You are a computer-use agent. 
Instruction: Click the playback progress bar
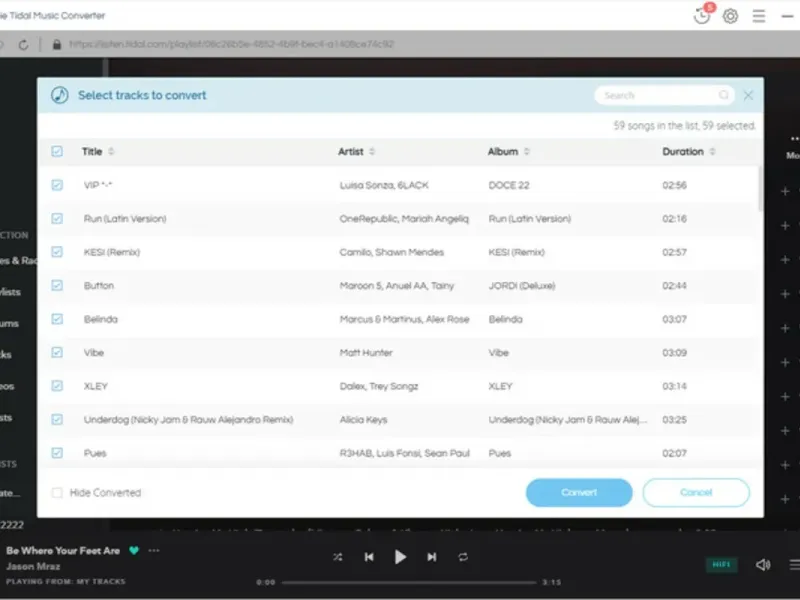(409, 582)
